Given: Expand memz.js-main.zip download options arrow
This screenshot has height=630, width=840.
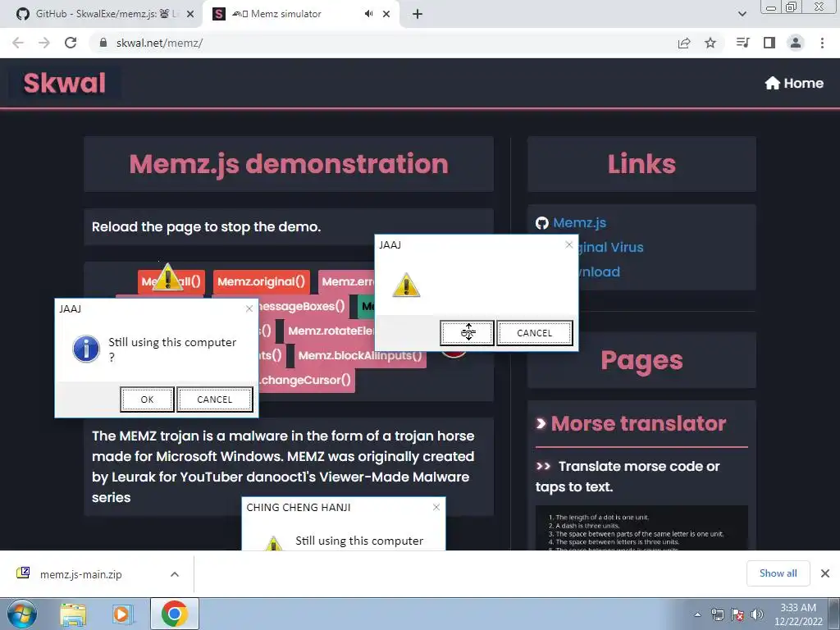Looking at the screenshot, I should click(175, 574).
